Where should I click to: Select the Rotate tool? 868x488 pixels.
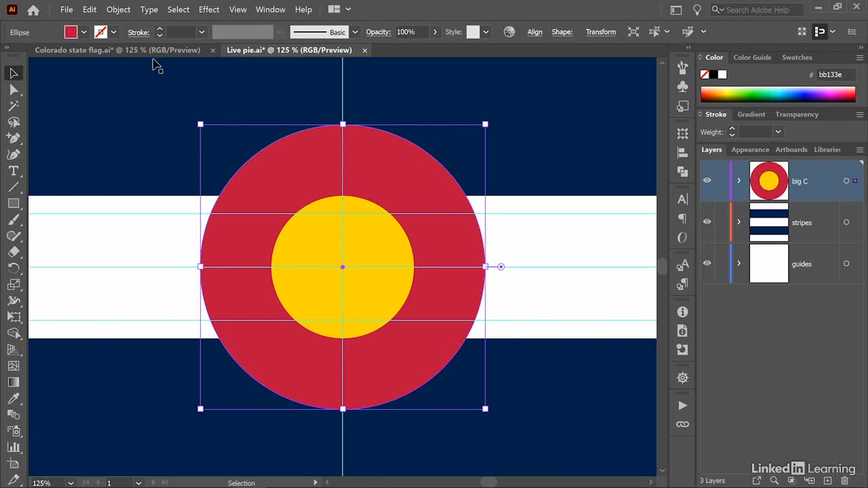tap(14, 268)
